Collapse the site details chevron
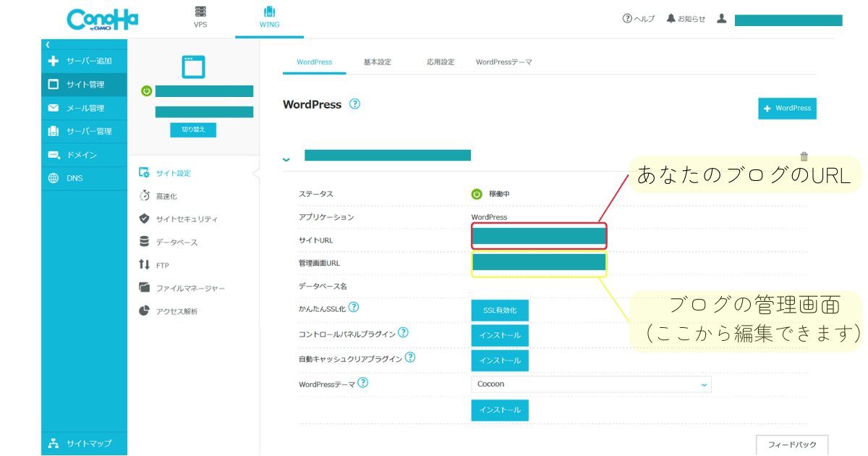Viewport: 868px width, 456px height. click(x=286, y=159)
